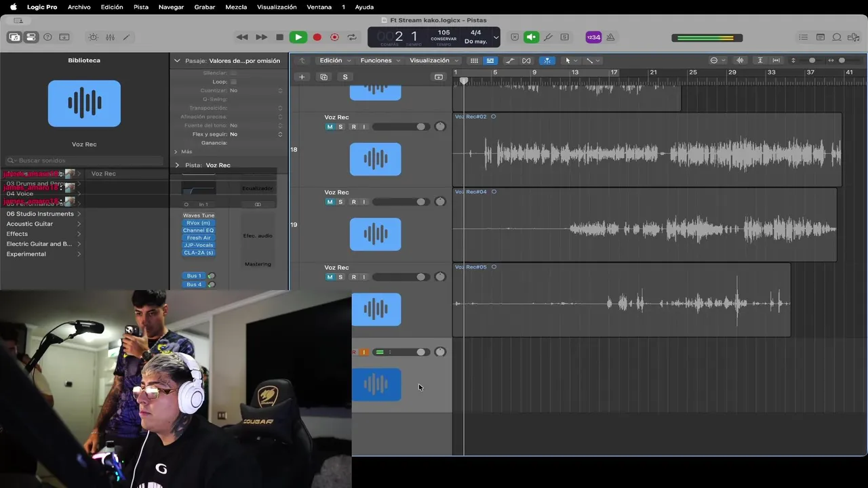Stop playback
Screen dimensions: 868x488
(279, 37)
